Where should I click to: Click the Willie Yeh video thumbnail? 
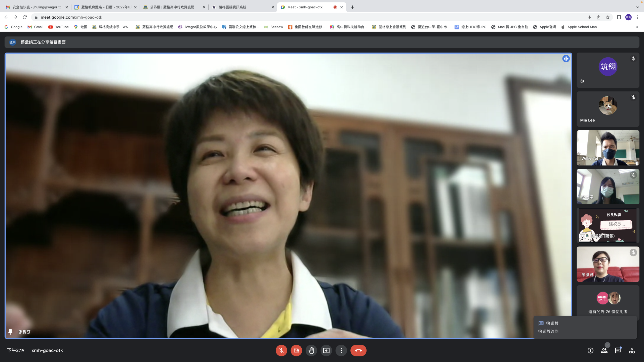[x=608, y=148]
